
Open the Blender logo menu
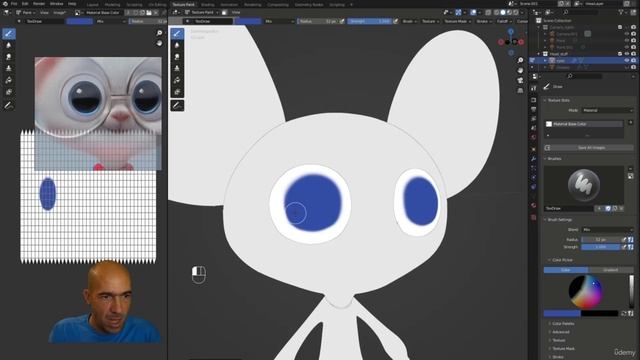(5, 4)
